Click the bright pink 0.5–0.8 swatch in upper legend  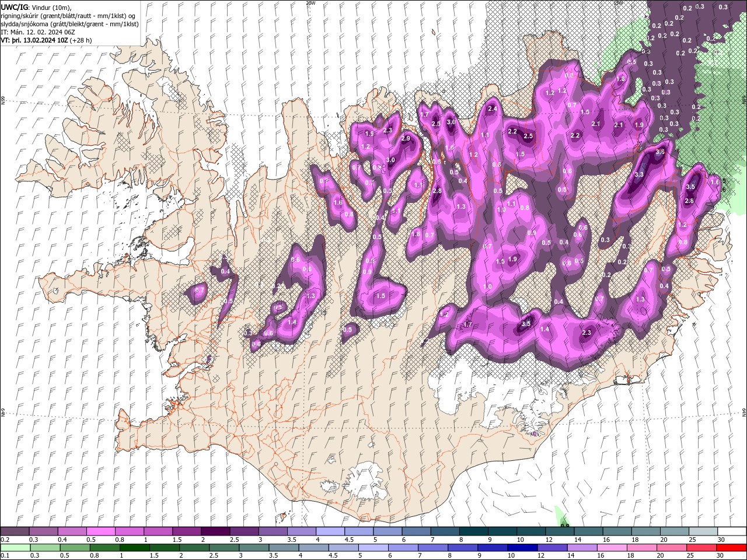coord(100,531)
